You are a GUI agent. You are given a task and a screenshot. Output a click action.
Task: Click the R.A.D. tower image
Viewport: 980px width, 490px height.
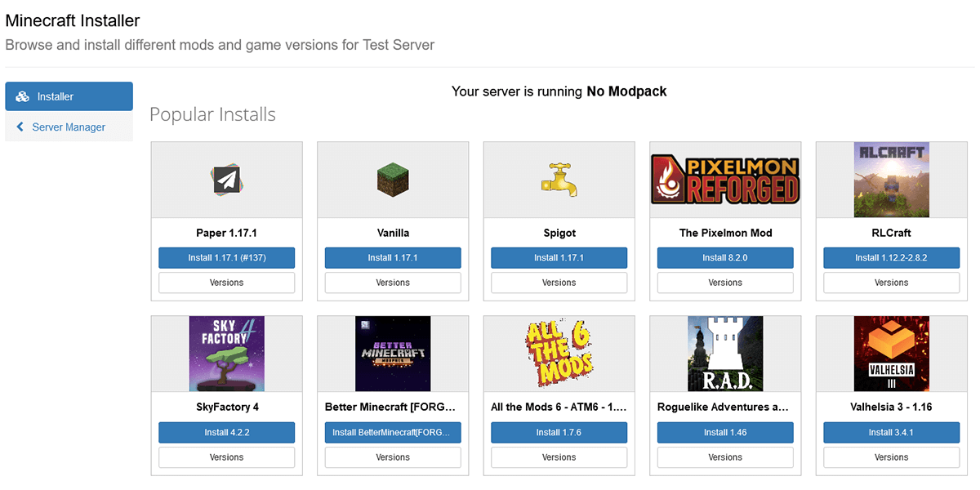[725, 354]
